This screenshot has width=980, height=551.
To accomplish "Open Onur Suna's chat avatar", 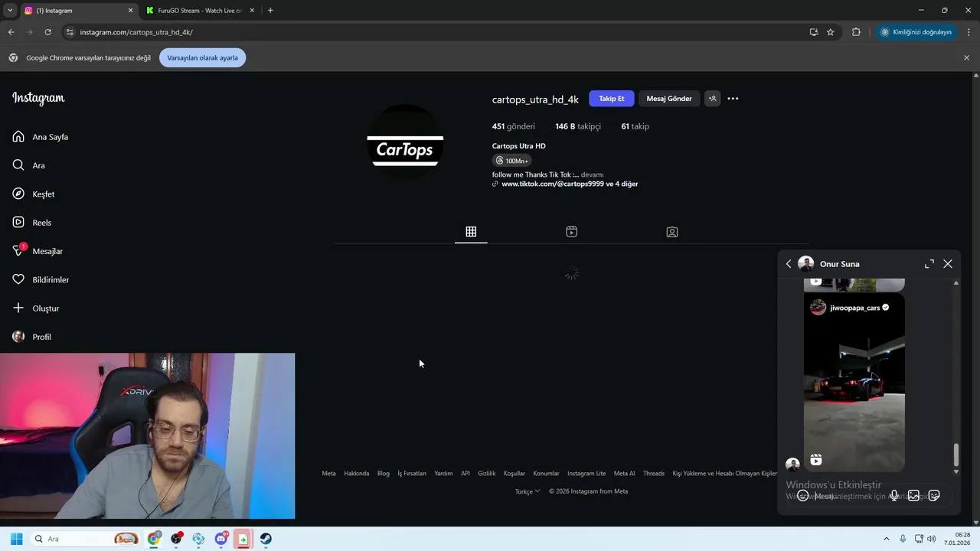I will click(805, 264).
